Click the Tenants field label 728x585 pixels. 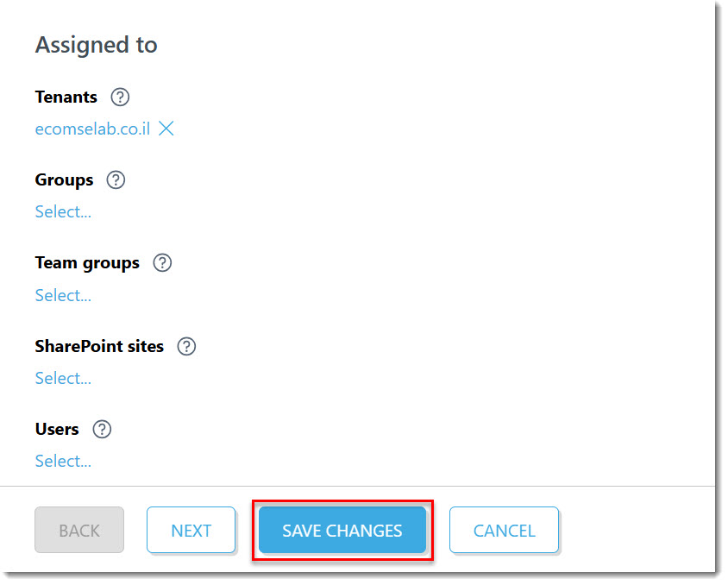click(66, 97)
